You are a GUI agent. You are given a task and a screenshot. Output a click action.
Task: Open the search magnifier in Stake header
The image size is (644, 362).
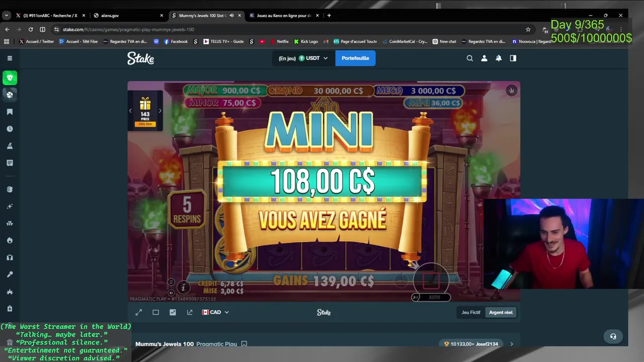click(x=470, y=58)
